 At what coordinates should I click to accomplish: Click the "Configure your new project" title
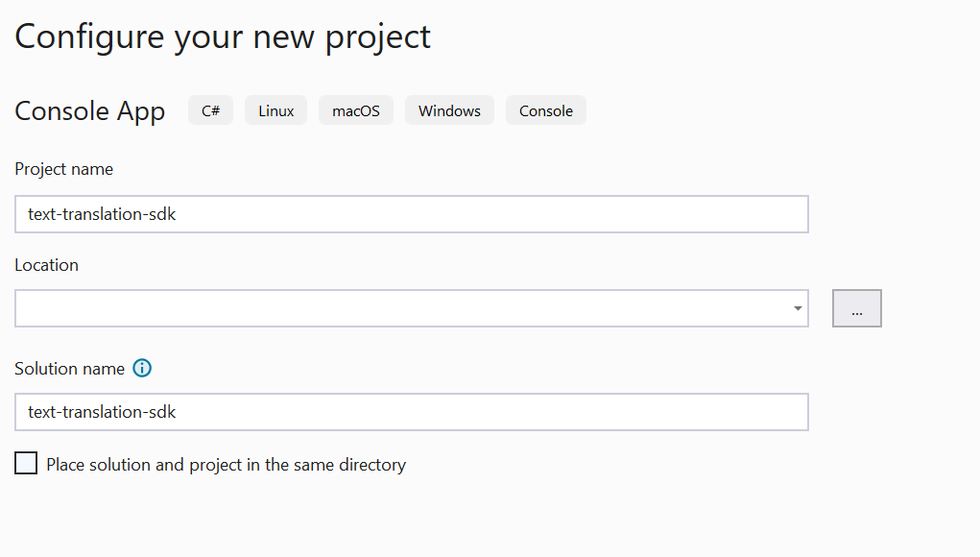[x=222, y=36]
